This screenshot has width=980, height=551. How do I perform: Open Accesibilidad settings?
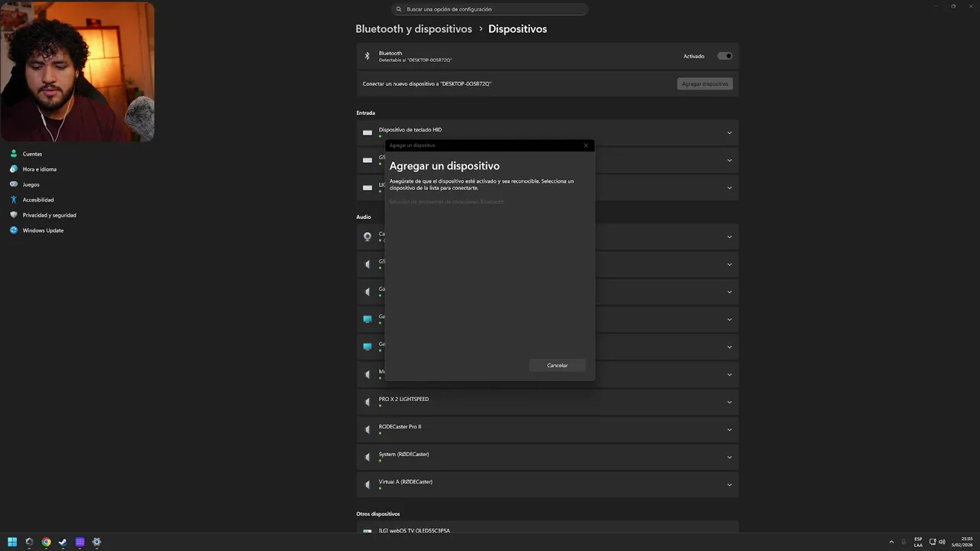point(38,200)
